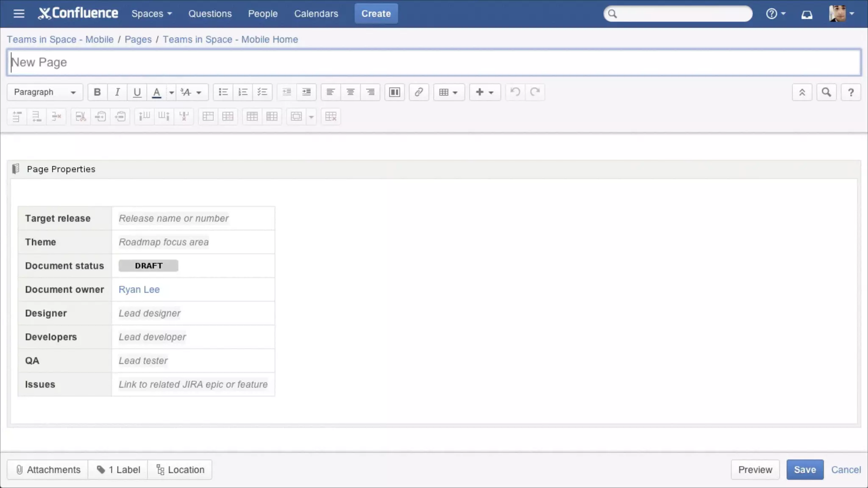868x488 pixels.
Task: Open find and replace magnifier in toolbar
Action: [x=826, y=92]
